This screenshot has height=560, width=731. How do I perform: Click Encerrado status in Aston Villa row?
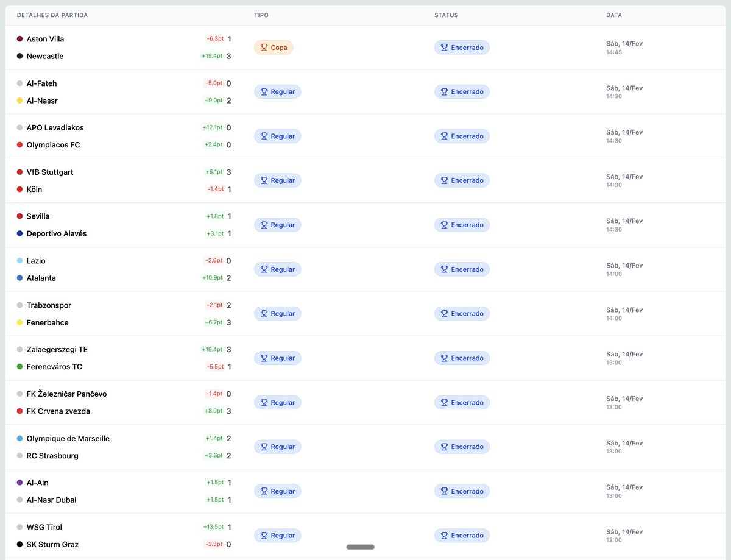click(x=462, y=48)
